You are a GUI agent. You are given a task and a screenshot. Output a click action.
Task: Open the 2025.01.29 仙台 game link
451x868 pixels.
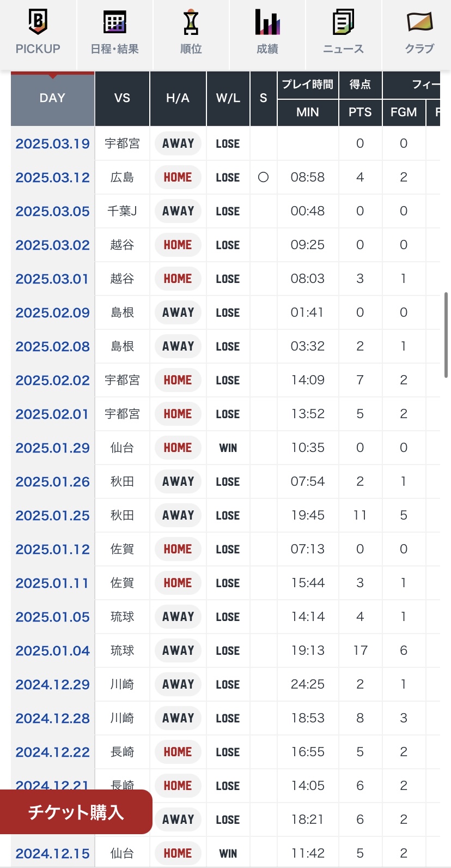pyautogui.click(x=52, y=448)
